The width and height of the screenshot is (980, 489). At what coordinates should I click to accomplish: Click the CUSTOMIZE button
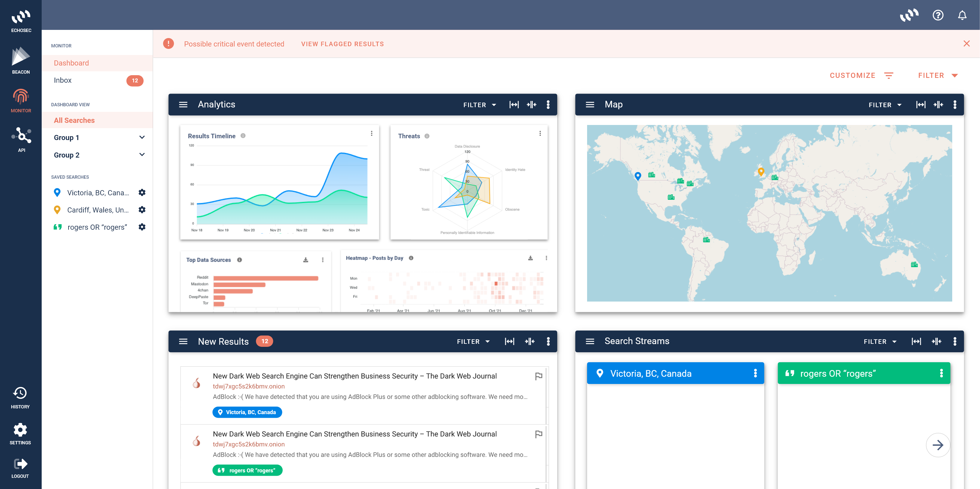point(853,75)
